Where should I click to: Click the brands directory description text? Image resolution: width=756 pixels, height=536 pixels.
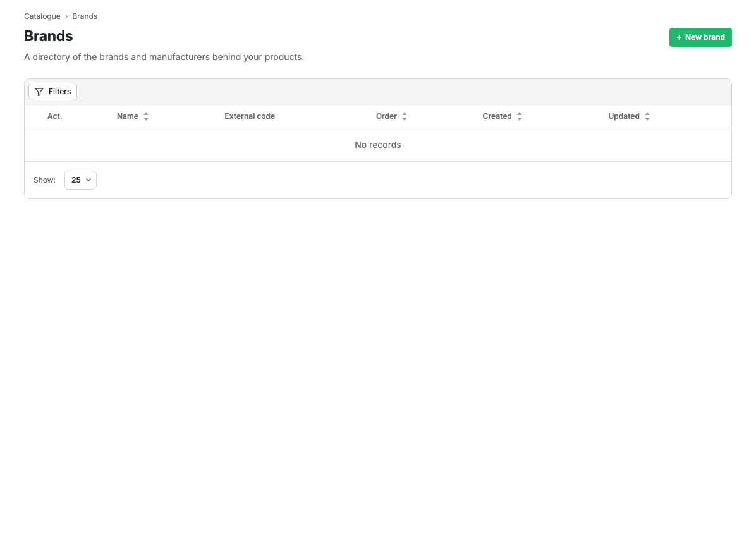point(164,57)
